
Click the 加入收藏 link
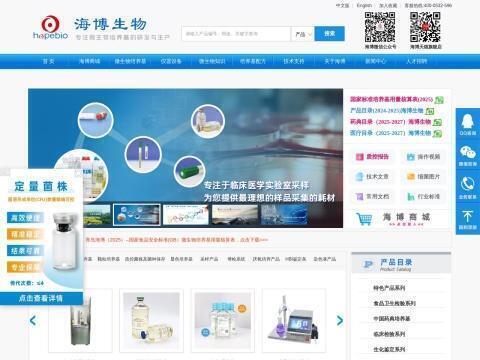tap(388, 5)
